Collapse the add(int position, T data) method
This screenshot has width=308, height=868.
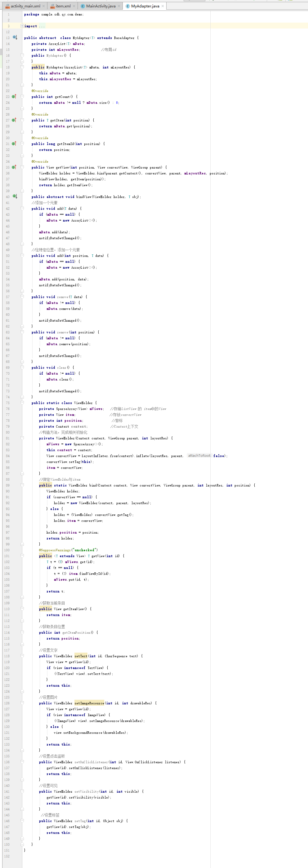pyautogui.click(x=22, y=255)
